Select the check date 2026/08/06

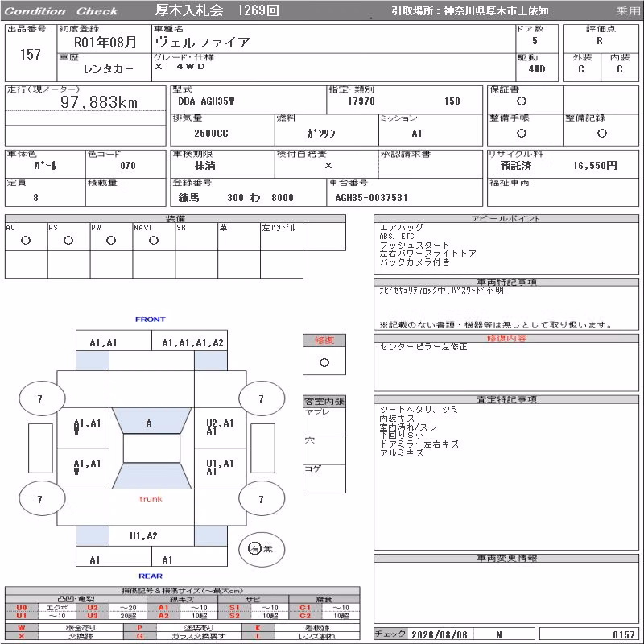click(440, 634)
